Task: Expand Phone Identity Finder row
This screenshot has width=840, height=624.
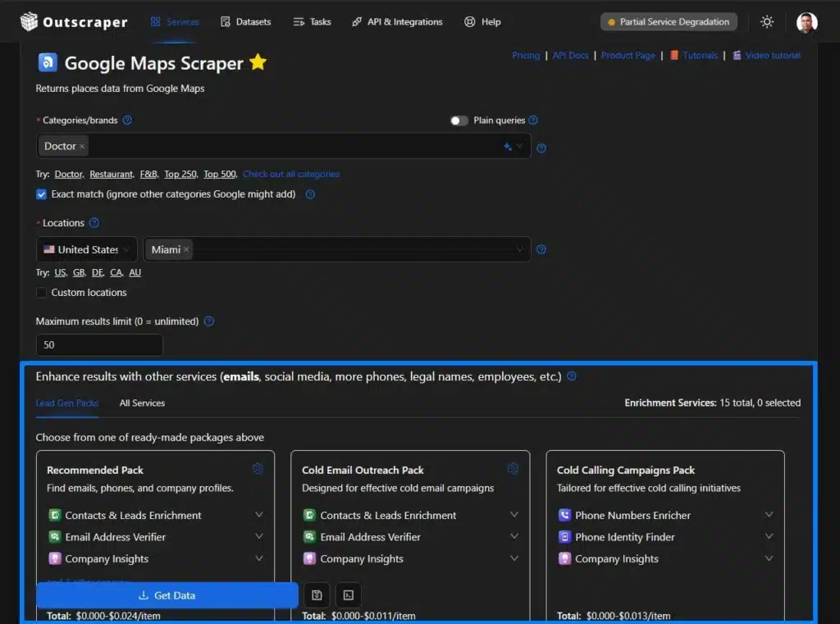Action: point(769,536)
